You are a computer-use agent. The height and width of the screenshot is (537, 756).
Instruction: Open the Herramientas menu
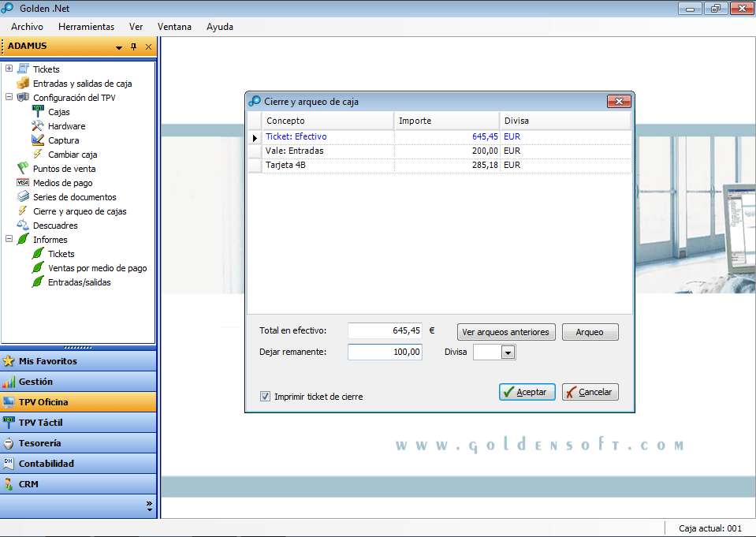click(86, 27)
